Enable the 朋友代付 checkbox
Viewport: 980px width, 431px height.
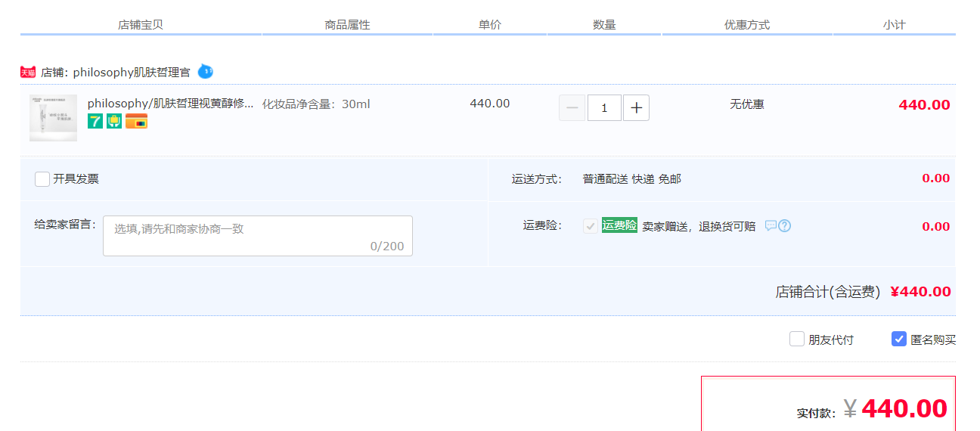click(797, 339)
